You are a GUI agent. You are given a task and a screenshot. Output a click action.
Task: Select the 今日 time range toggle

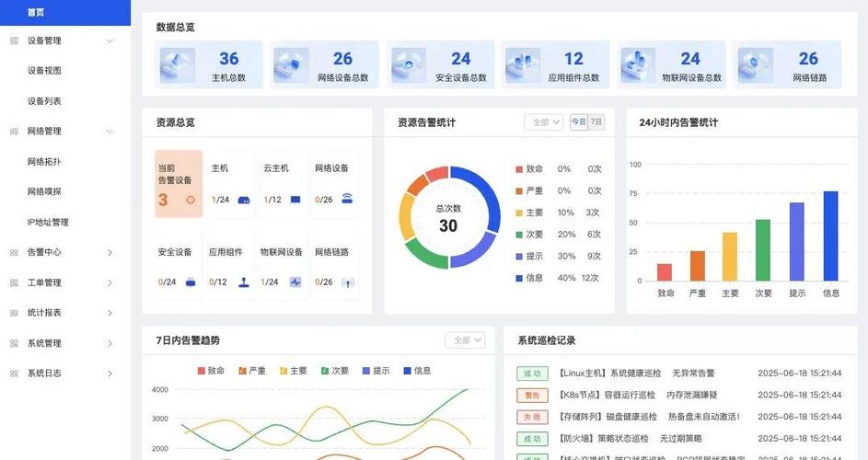(578, 121)
